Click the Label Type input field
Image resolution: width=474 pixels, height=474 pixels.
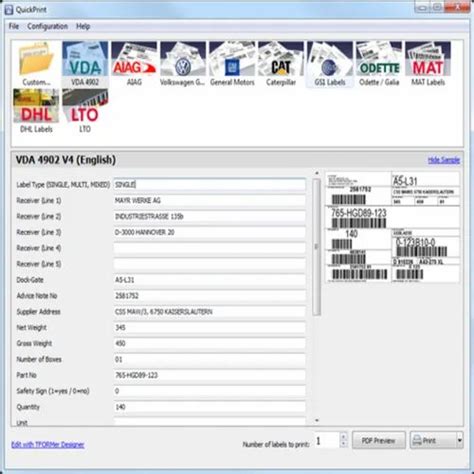(210, 184)
